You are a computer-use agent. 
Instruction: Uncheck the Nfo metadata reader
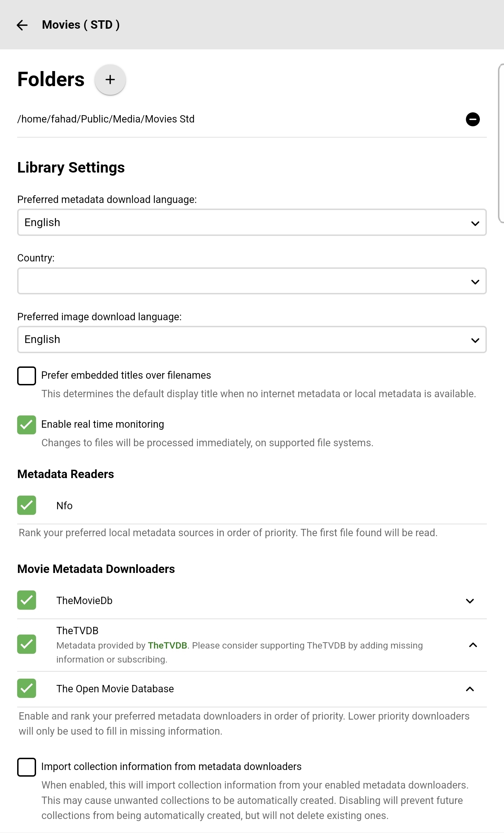27,505
